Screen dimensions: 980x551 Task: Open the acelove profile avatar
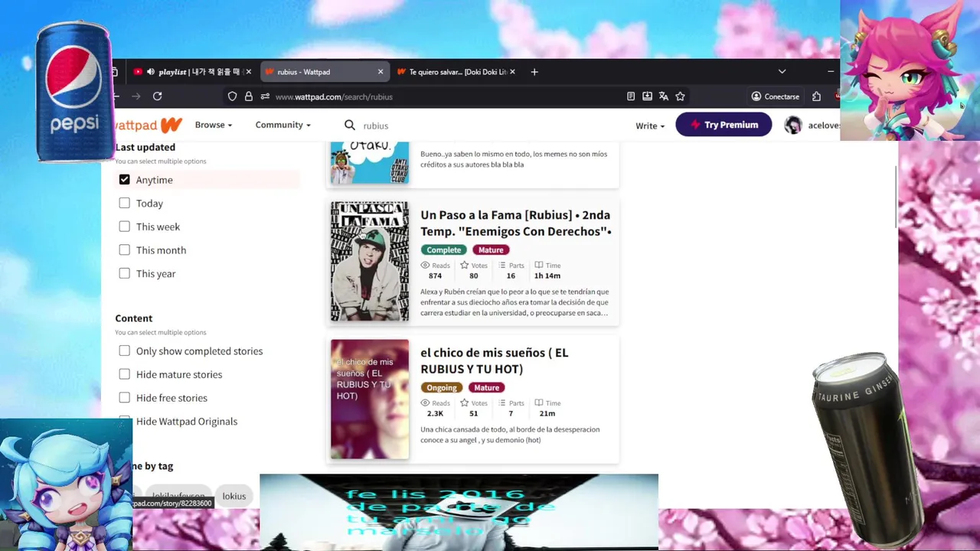point(793,126)
